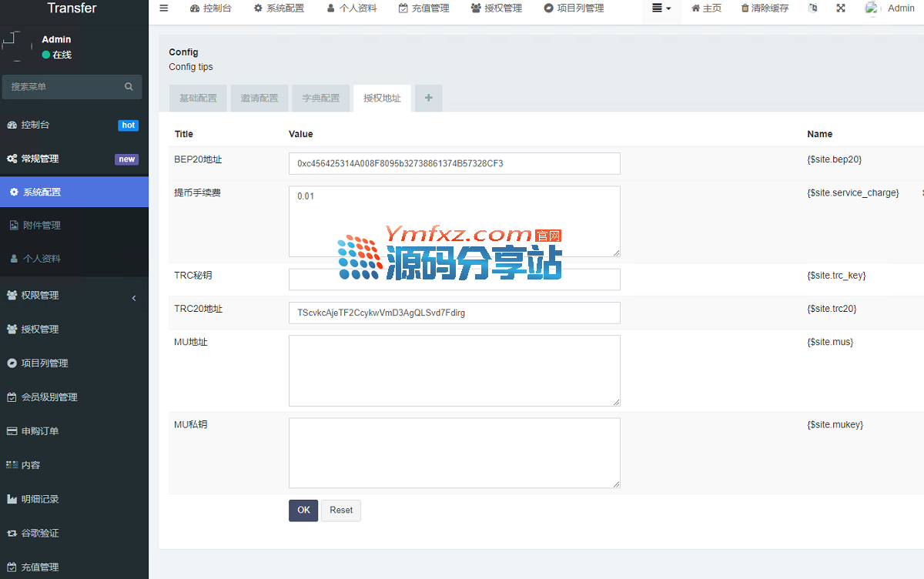
Task: Collapse the 常规管理 sidebar group
Action: 74,159
